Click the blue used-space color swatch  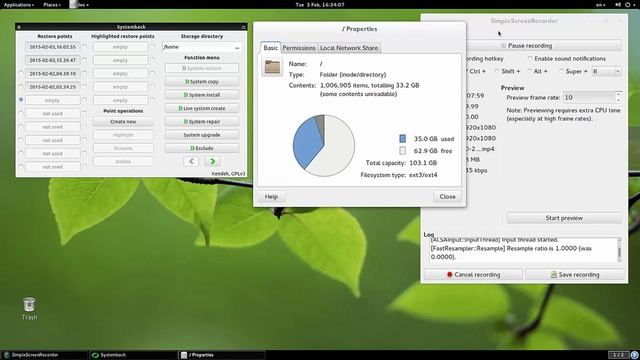[x=402, y=139]
